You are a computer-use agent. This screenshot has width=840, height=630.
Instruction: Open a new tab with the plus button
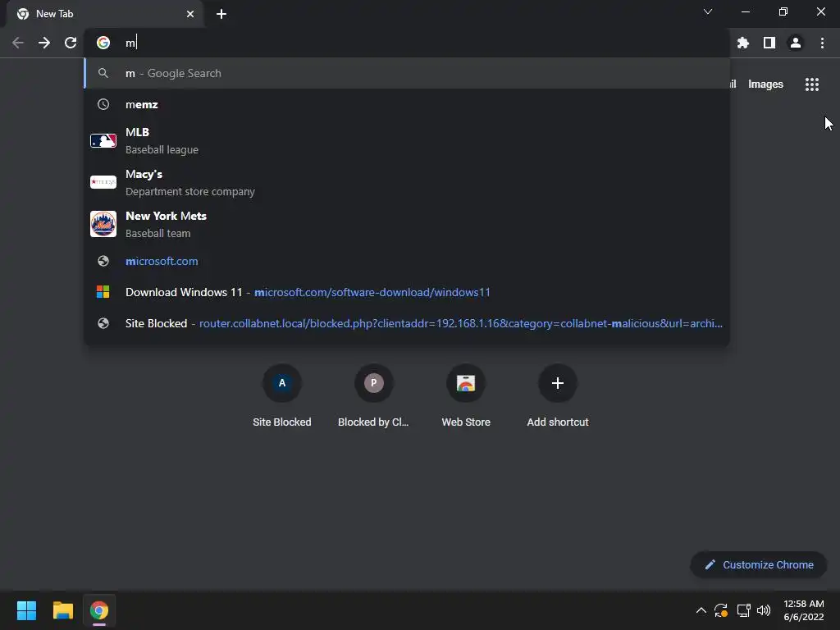(x=221, y=14)
